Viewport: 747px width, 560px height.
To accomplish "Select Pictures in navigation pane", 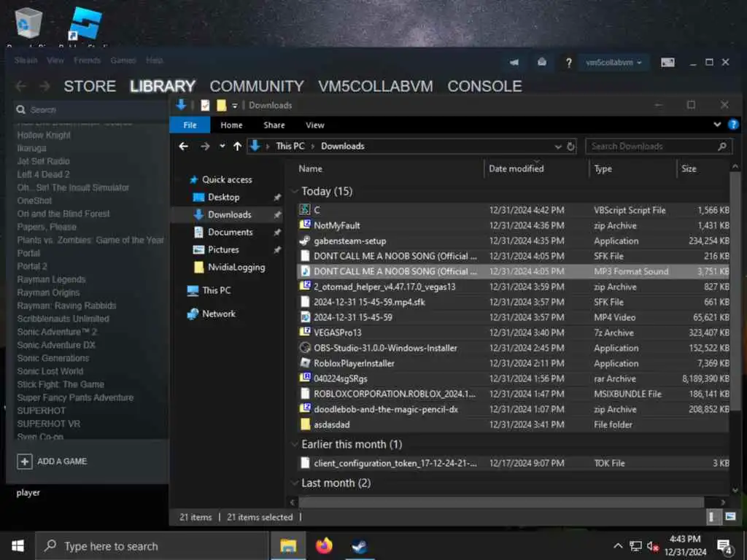I will 223,249.
